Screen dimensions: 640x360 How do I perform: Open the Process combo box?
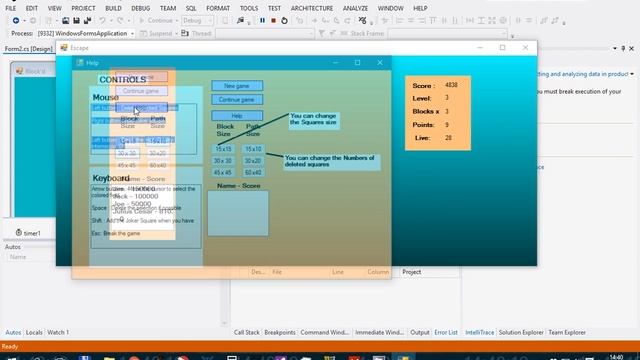tap(86, 33)
